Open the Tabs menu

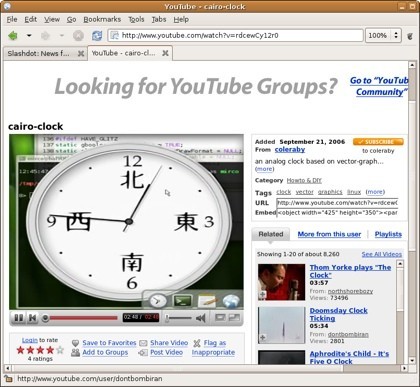point(159,19)
